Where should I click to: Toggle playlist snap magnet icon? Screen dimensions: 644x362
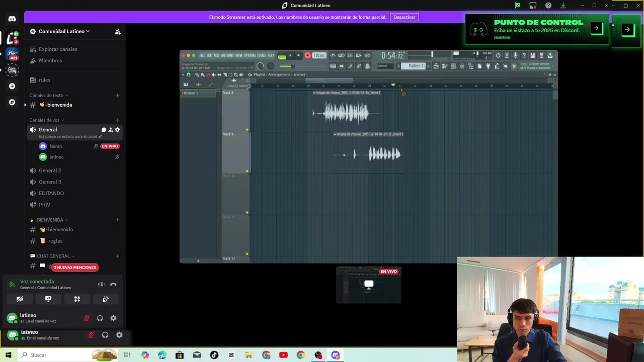[x=188, y=74]
